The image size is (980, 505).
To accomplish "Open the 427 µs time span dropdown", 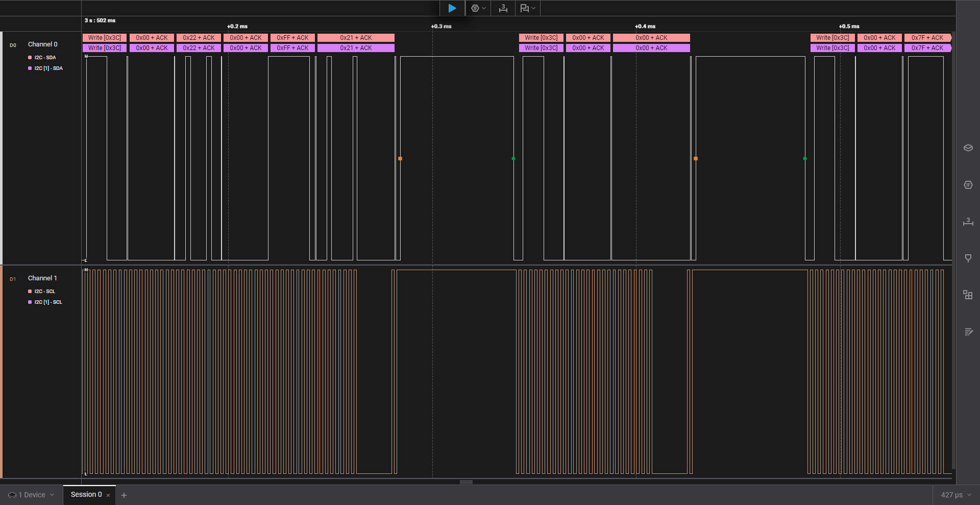I will (955, 495).
